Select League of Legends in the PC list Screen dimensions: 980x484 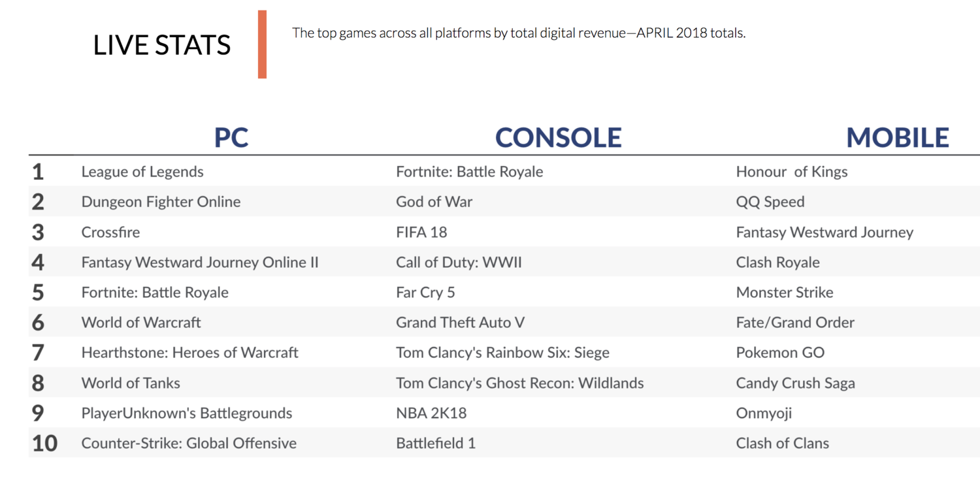point(142,172)
